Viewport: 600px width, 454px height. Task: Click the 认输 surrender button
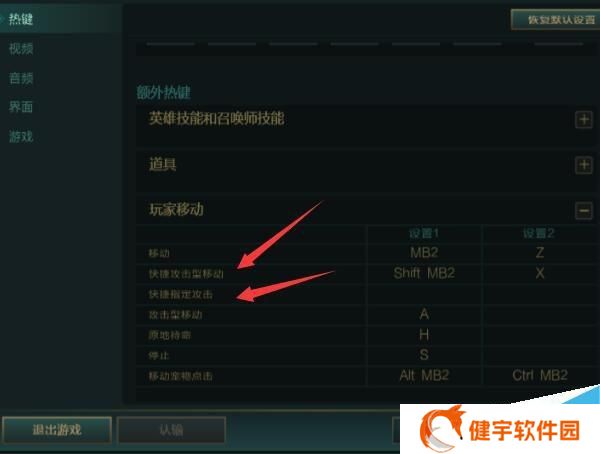171,430
